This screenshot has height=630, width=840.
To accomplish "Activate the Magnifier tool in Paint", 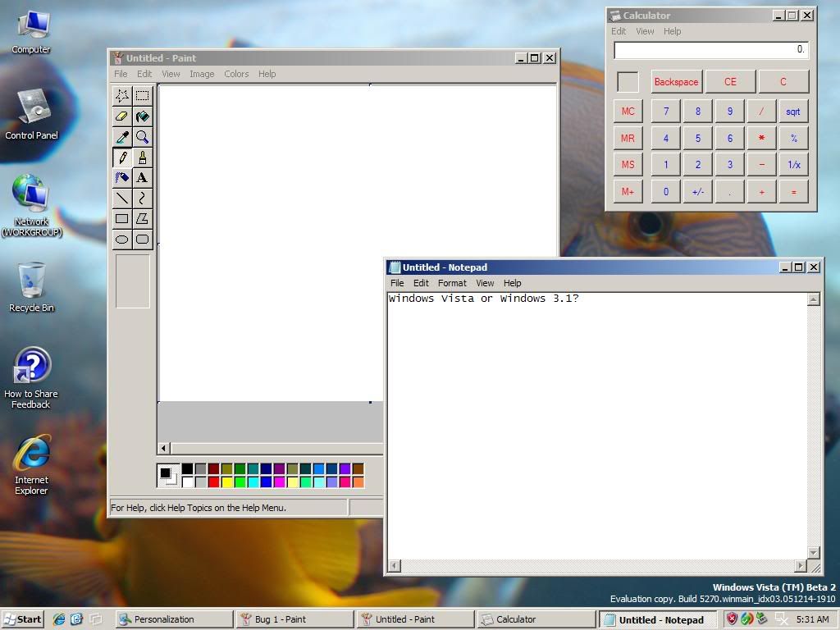I will [x=142, y=137].
